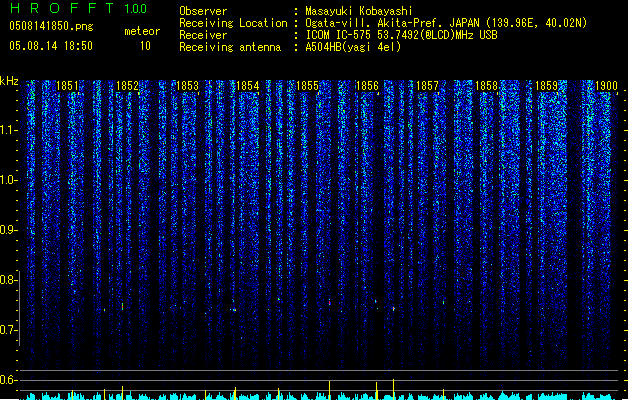Click the kHz axis unit label
The height and width of the screenshot is (400, 629).
click(x=9, y=81)
